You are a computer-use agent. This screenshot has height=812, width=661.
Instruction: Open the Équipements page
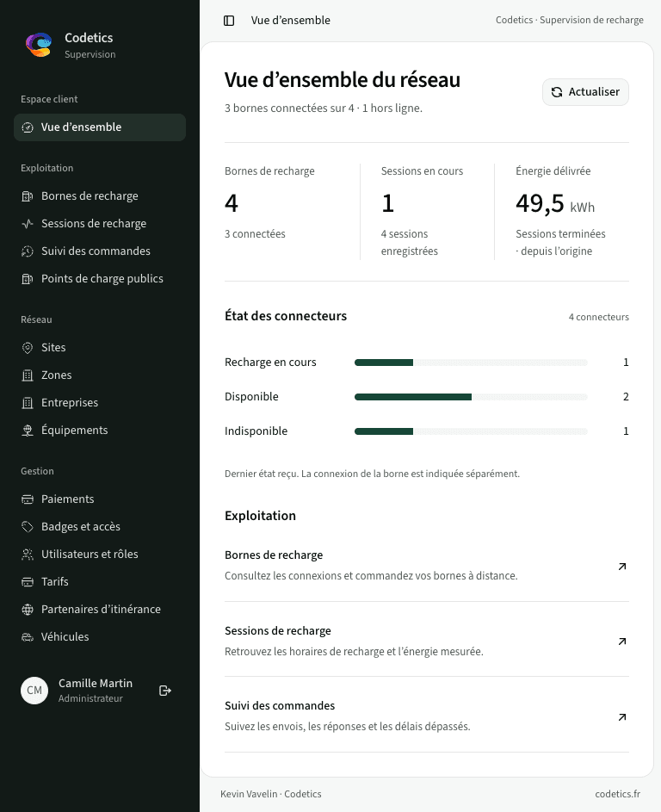point(100,431)
